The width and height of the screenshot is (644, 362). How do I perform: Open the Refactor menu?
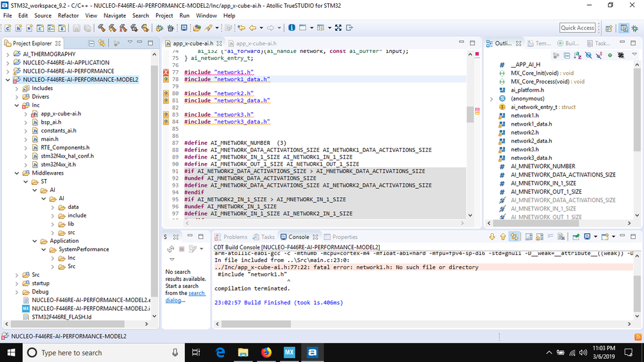pos(68,15)
